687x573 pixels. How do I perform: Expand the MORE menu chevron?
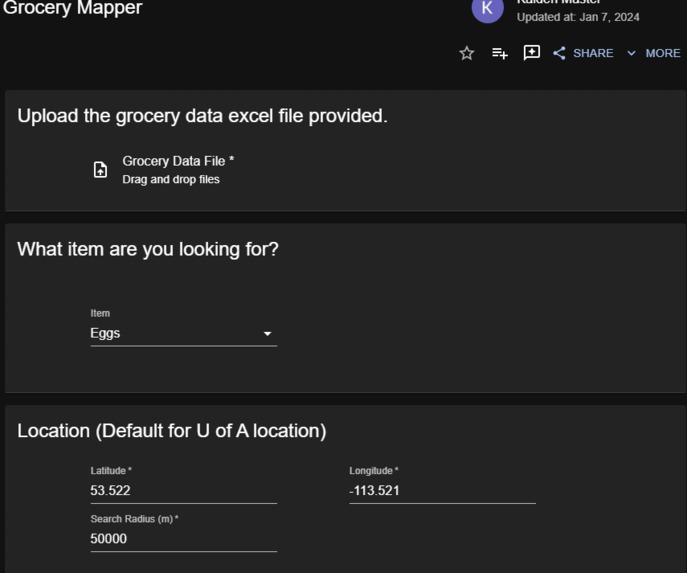[x=631, y=53]
